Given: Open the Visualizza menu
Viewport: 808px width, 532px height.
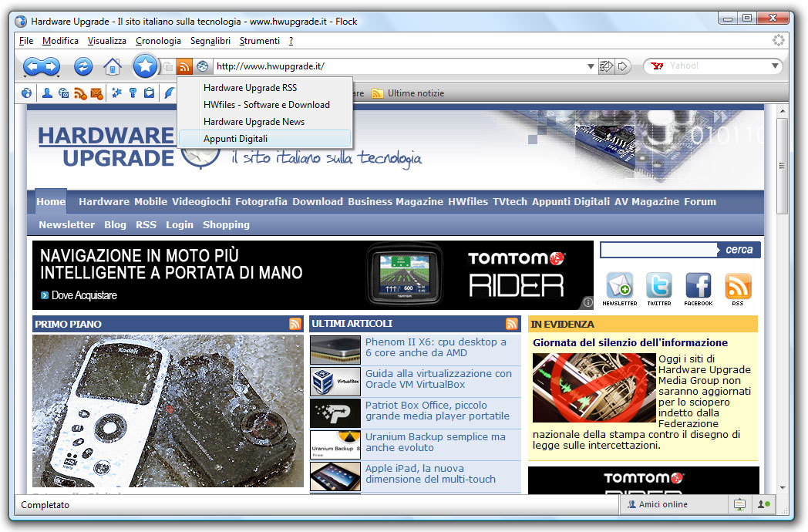Looking at the screenshot, I should [106, 41].
